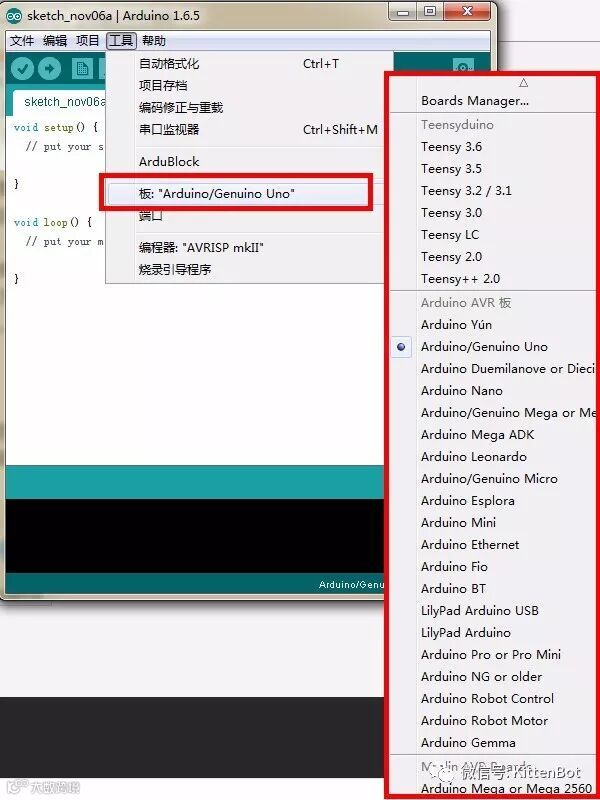This screenshot has height=800, width=600.
Task: Open the Serial Monitor magnifier icon
Action: [x=463, y=68]
